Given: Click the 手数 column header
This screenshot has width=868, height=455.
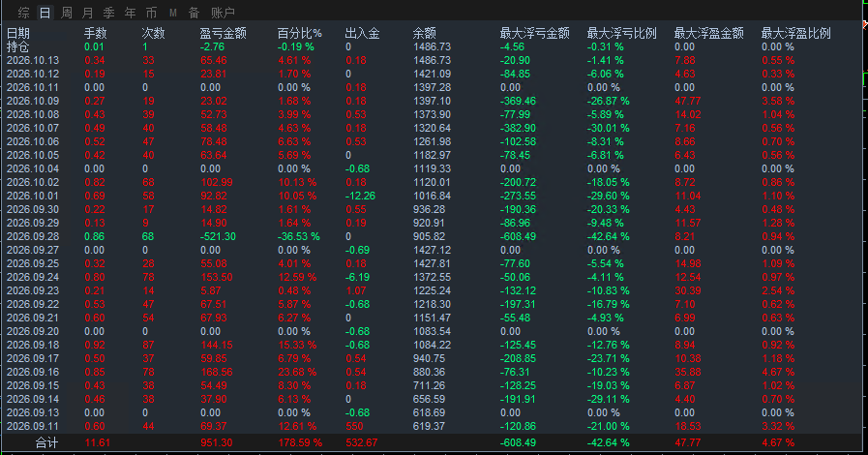Looking at the screenshot, I should (95, 33).
